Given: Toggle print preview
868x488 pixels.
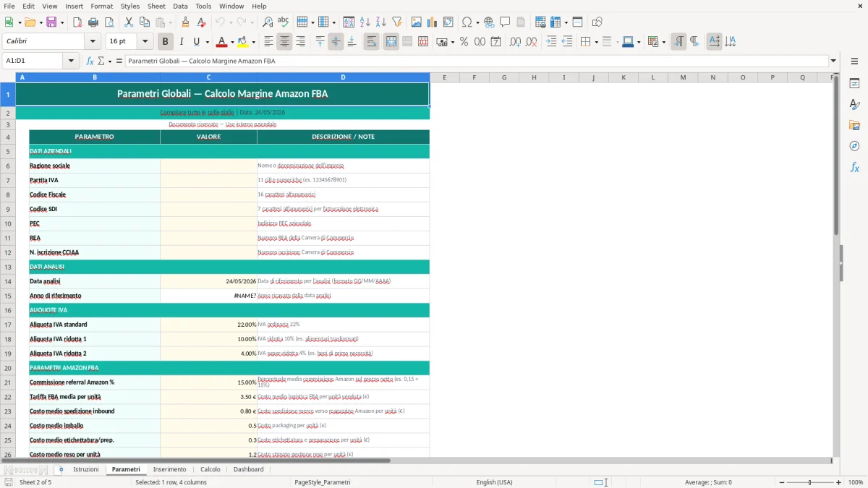Looking at the screenshot, I should point(109,22).
